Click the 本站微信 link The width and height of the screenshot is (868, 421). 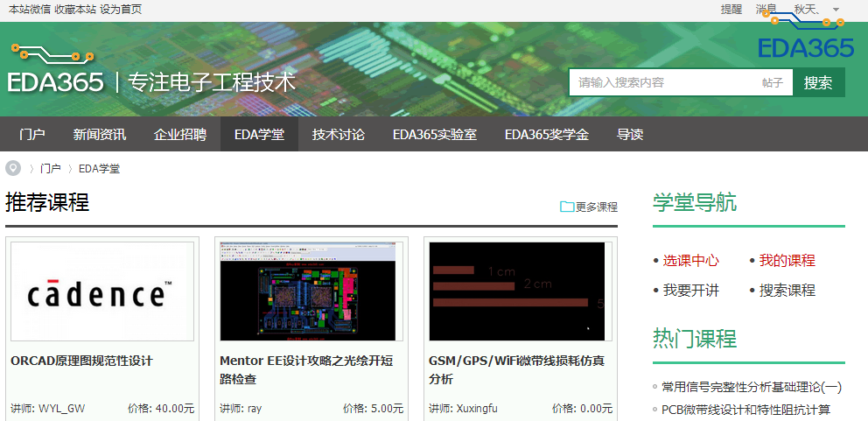29,10
